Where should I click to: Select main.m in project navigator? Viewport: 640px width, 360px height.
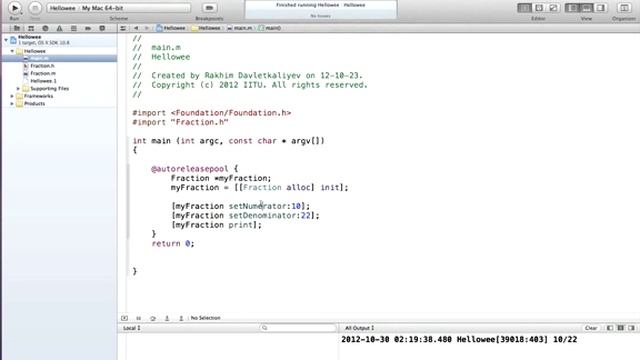(x=60, y=58)
